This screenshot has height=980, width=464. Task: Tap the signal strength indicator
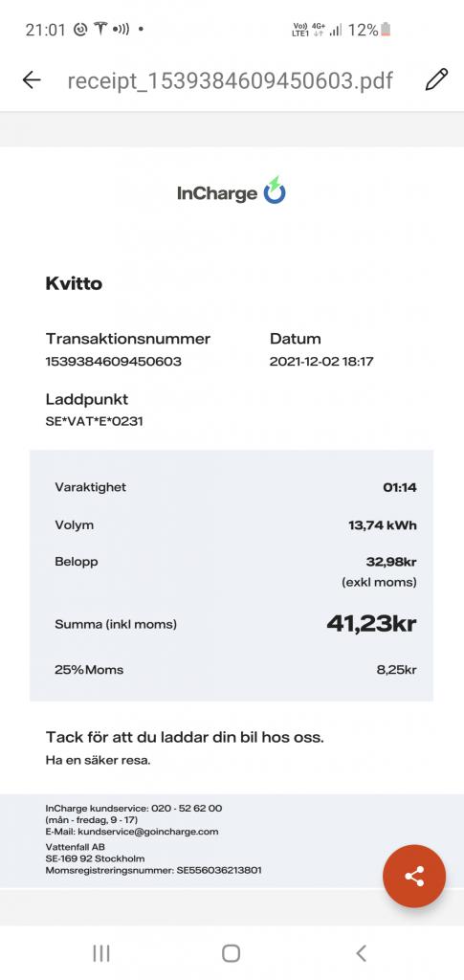coord(336,30)
